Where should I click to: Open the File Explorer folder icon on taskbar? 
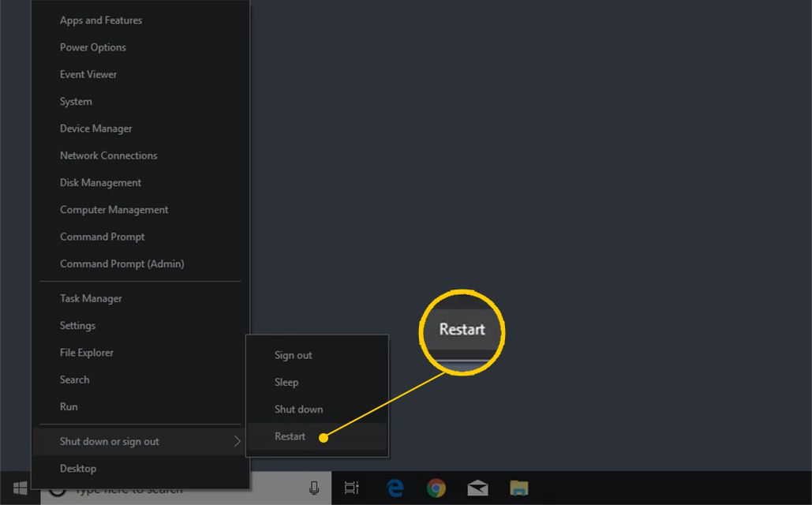518,488
